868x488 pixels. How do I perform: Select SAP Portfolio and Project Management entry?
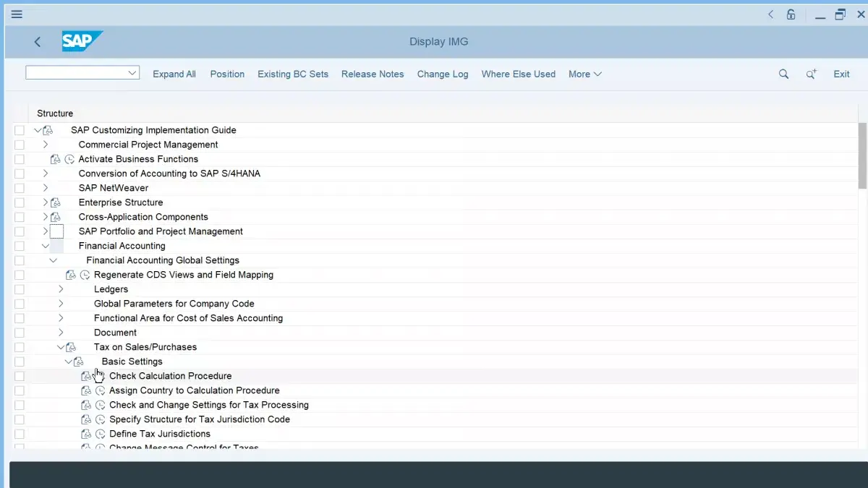coord(161,231)
